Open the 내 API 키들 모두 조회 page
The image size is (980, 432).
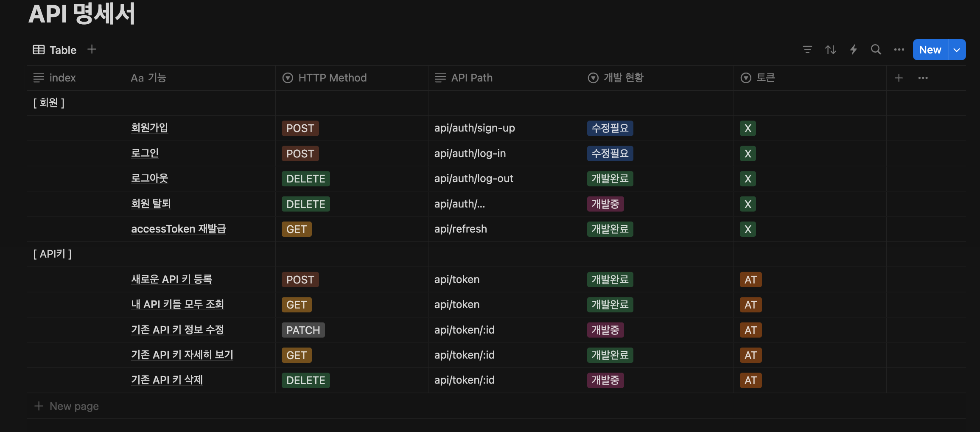pos(177,304)
